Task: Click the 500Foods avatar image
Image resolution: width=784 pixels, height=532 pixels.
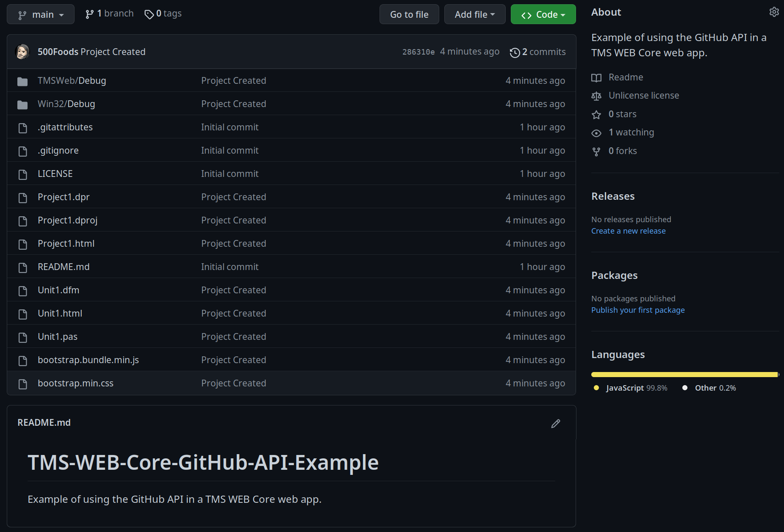Action: (22, 52)
